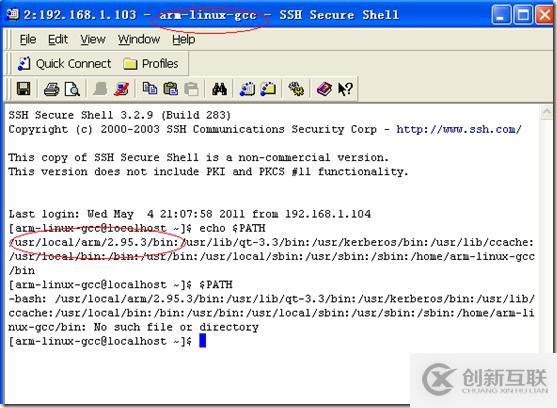Open the Settings gears icon
Image resolution: width=557 pixels, height=408 pixels.
pos(296,89)
